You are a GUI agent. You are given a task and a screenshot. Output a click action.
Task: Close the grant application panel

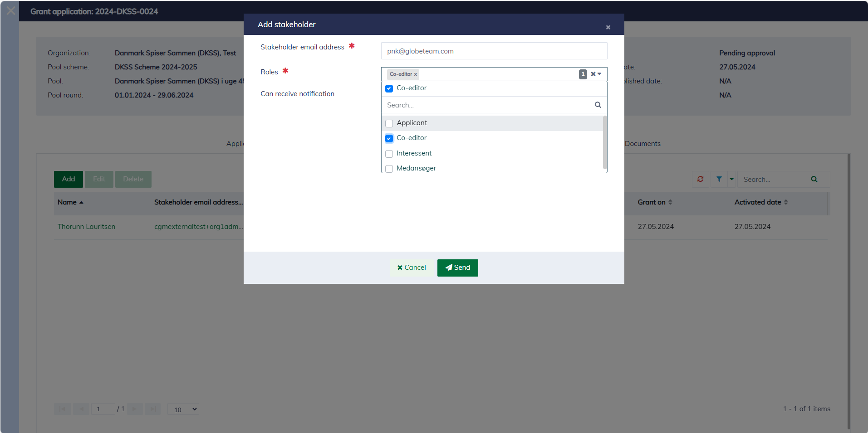pos(10,11)
